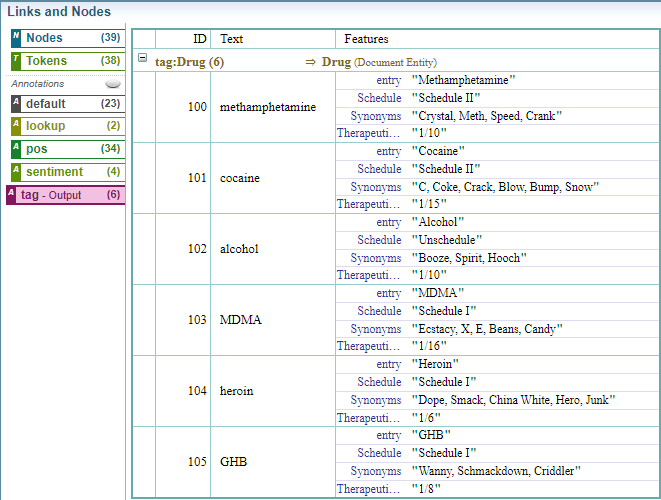This screenshot has height=500, width=661.
Task: Click the ID column header
Action: (x=199, y=39)
